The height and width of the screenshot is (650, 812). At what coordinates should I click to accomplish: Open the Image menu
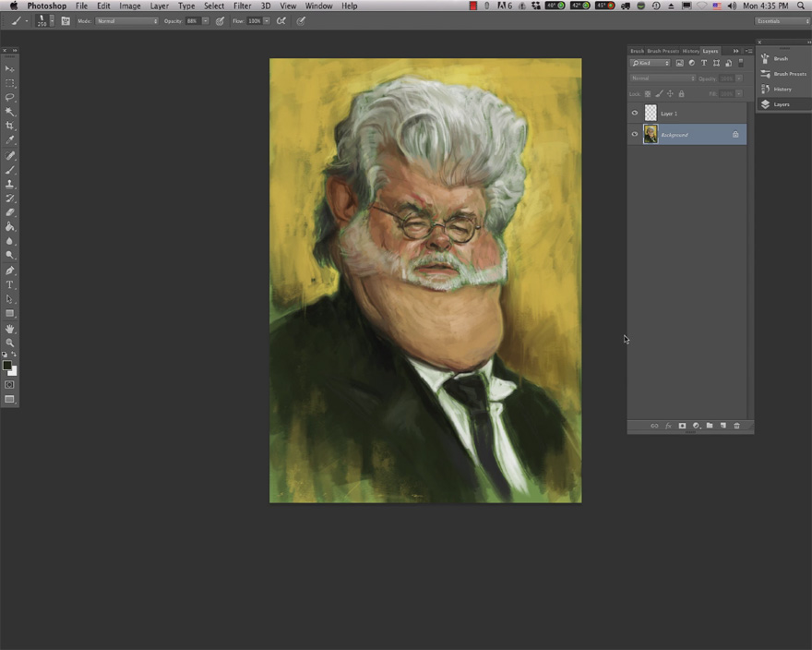coord(129,6)
